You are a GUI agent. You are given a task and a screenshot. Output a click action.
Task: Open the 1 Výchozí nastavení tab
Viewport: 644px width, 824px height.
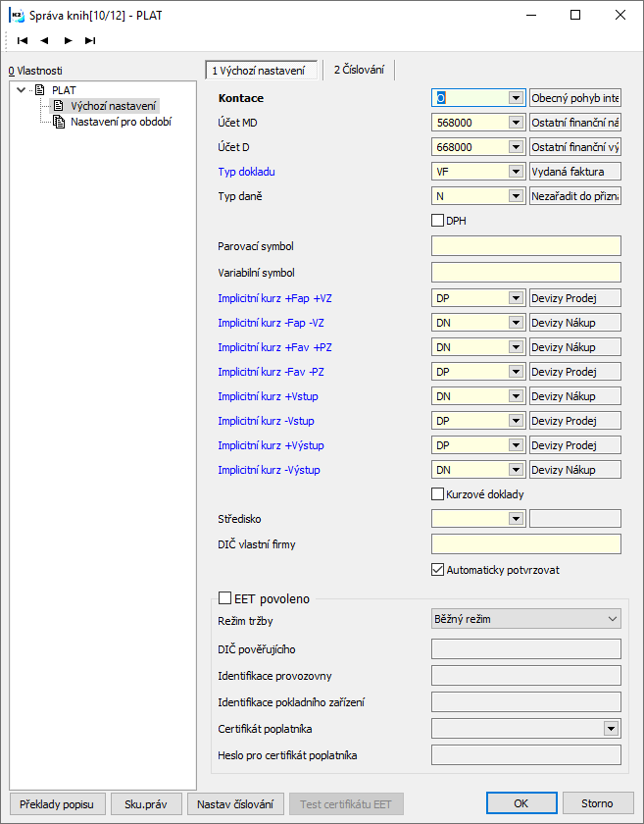[x=261, y=71]
